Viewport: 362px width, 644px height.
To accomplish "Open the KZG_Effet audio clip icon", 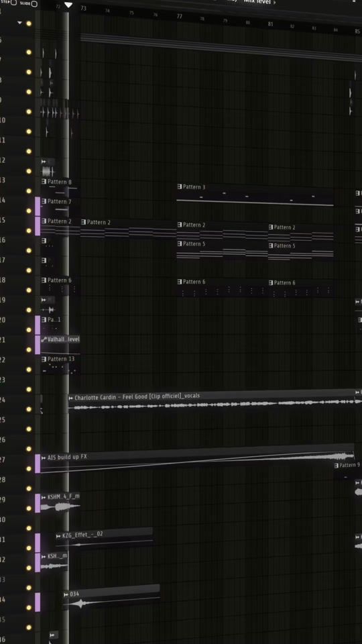I will 59,535.
